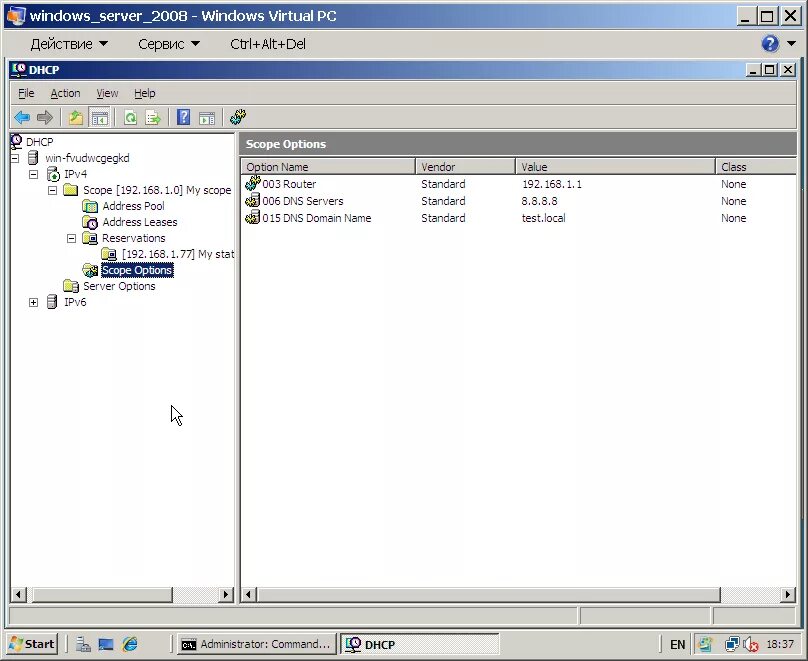Viewport: 808px width, 661px height.
Task: Click Virtual PC help question-mark icon
Action: point(770,44)
